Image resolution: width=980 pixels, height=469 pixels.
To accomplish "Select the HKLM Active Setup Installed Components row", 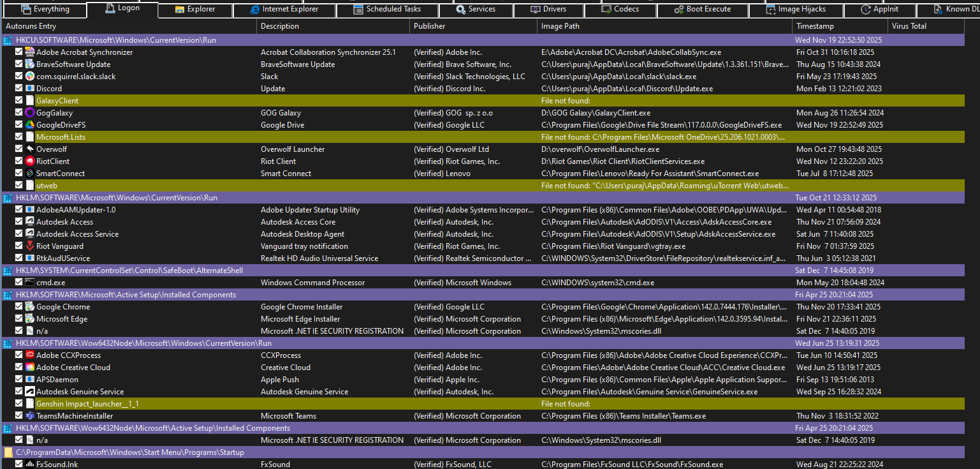I will point(483,295).
